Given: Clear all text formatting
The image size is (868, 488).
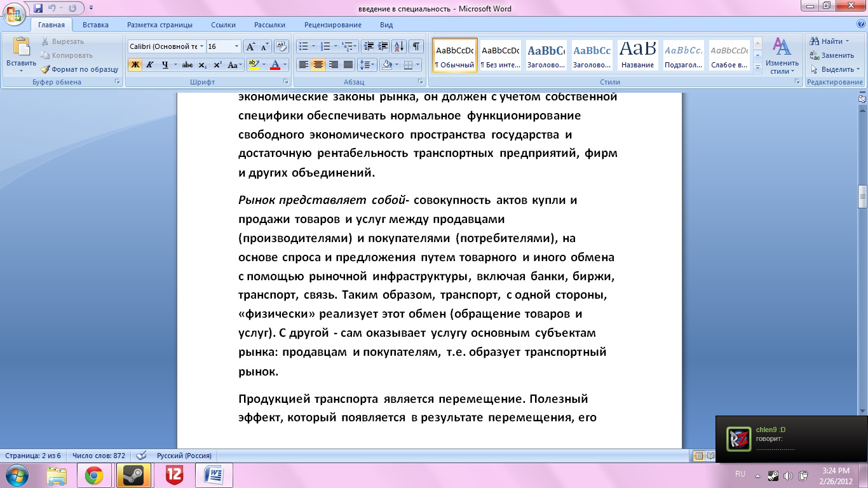Looking at the screenshot, I should 280,46.
